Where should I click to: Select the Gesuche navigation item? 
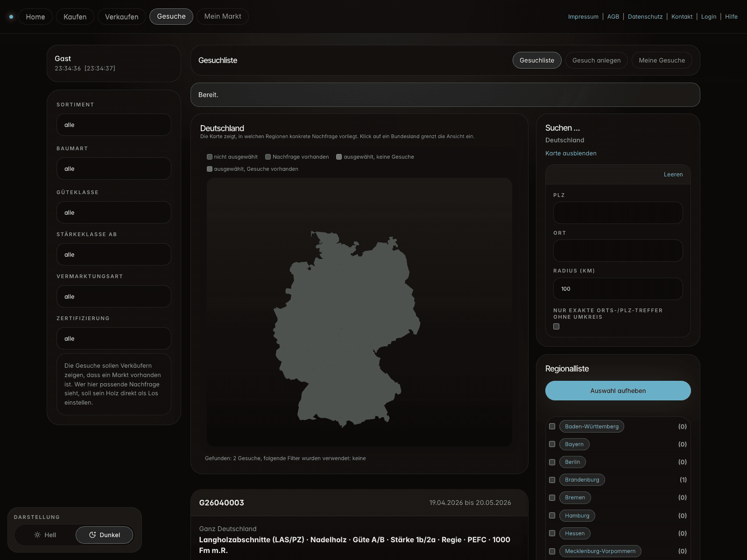171,16
